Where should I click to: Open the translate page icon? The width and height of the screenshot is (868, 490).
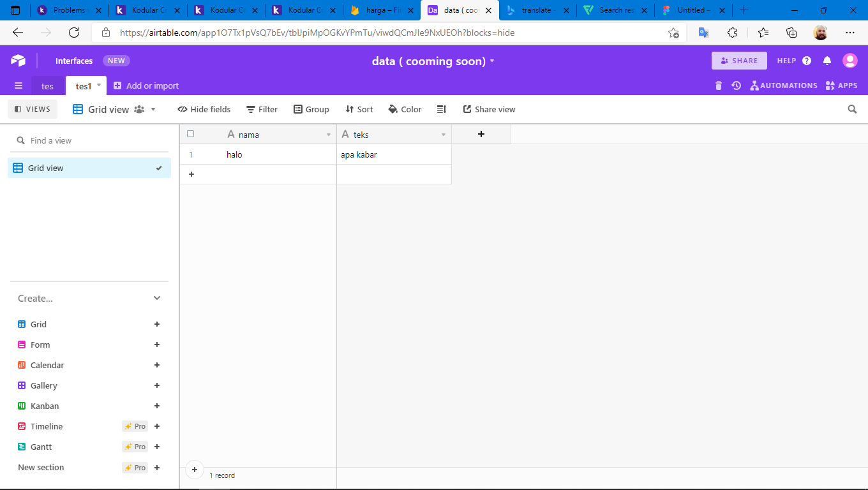coord(703,33)
